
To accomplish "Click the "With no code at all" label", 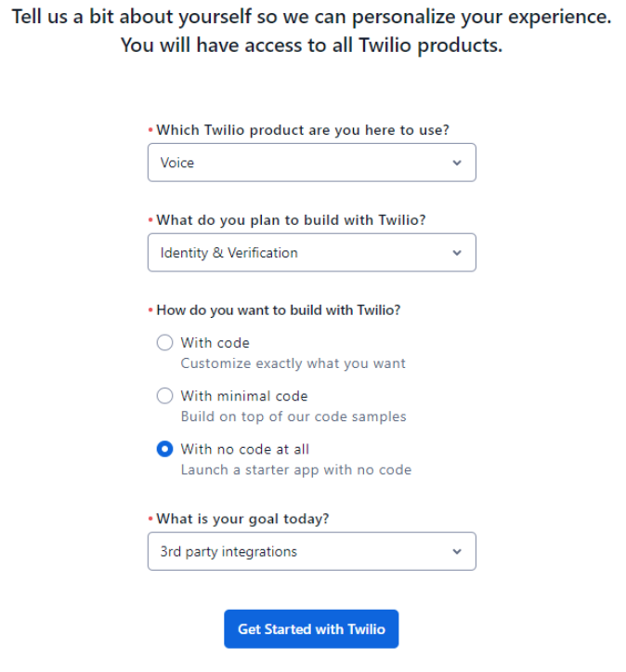I will point(245,449).
